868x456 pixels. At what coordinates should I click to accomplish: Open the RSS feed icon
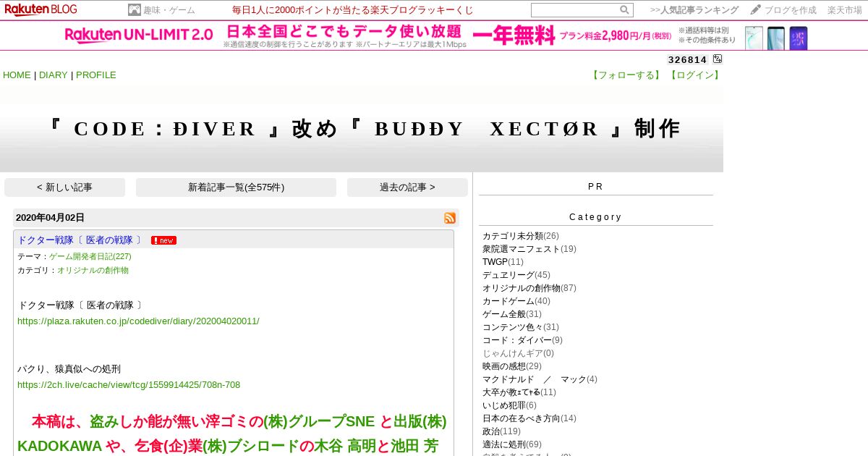450,218
